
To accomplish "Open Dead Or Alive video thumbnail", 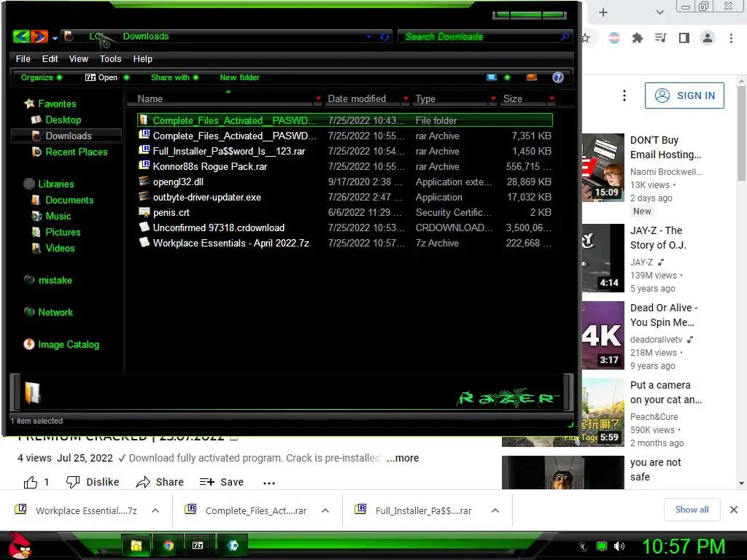I will coord(603,335).
